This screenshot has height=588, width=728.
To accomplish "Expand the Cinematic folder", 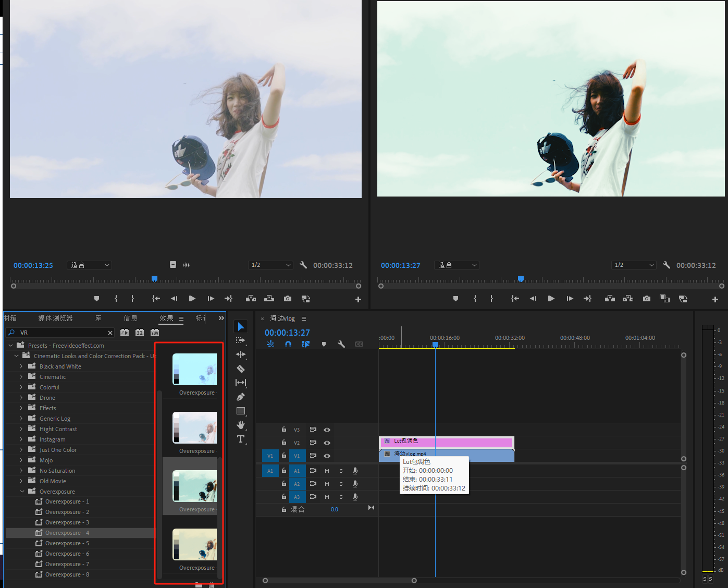I will (21, 377).
